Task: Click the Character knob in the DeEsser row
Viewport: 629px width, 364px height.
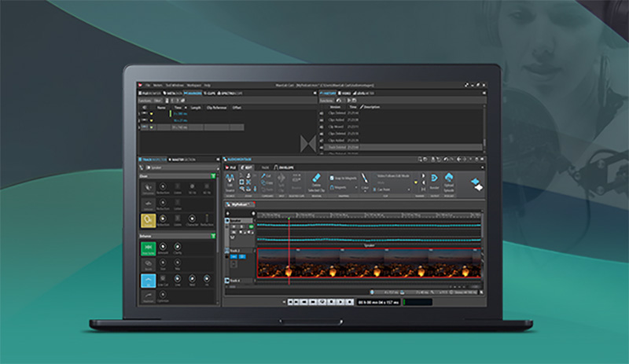Action: (x=192, y=219)
